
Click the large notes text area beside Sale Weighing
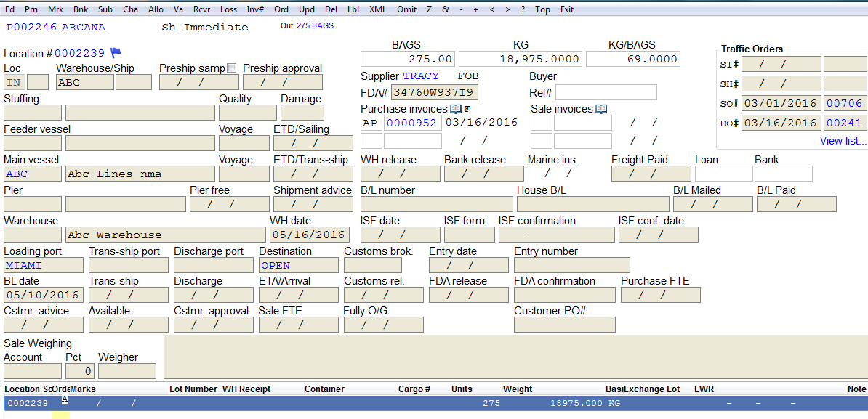515,357
